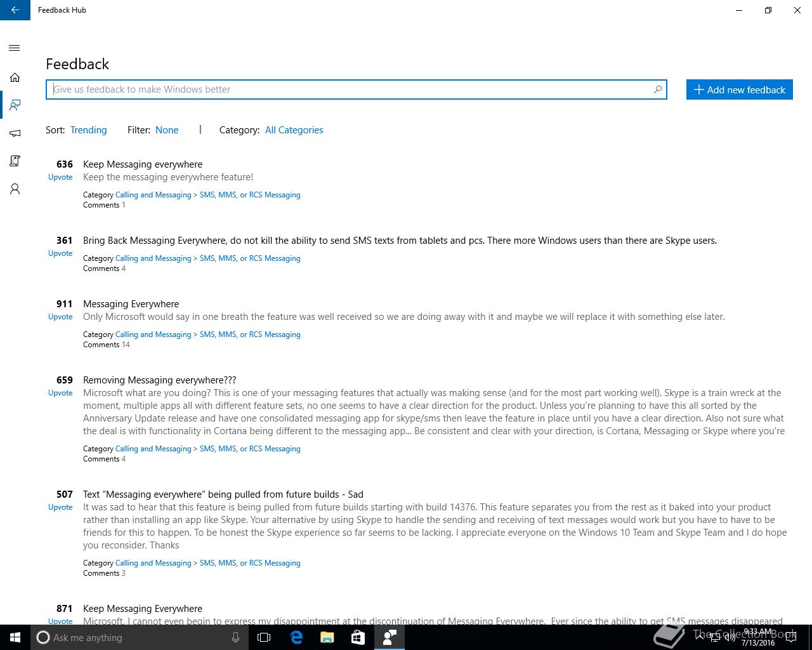
Task: Open Profile person icon in sidebar
Action: click(x=15, y=189)
